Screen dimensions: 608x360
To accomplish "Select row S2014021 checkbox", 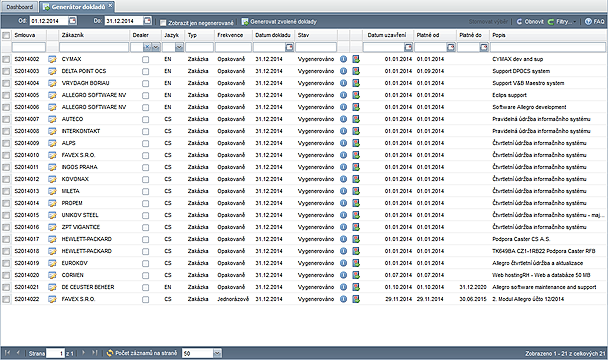I will point(6,287).
